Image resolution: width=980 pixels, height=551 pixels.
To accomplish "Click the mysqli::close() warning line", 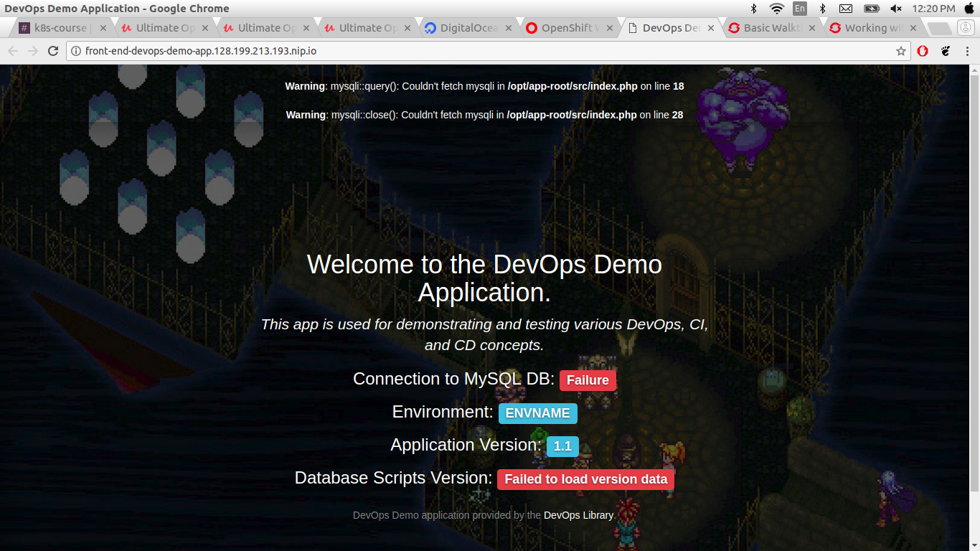I will point(484,115).
